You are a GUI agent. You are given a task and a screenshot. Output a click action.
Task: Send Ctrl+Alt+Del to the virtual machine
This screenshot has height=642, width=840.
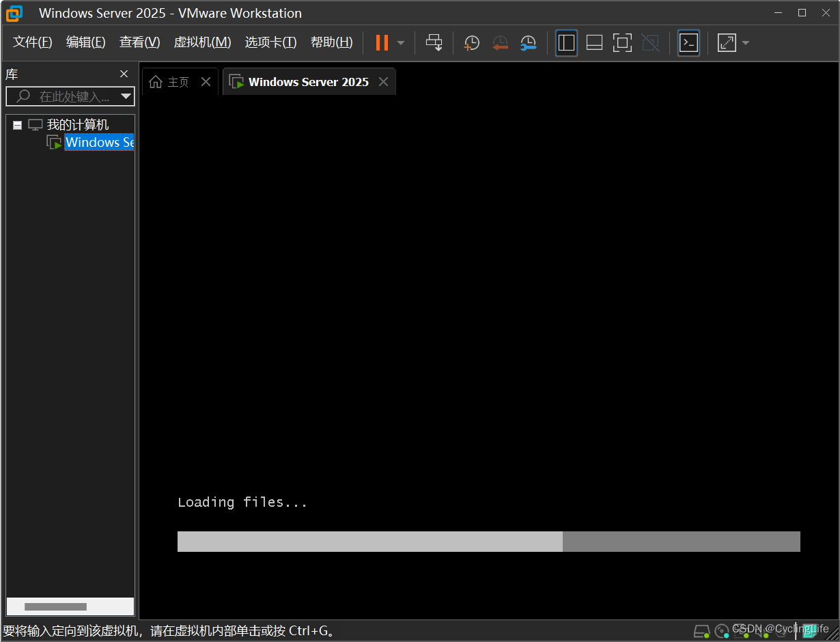[434, 42]
